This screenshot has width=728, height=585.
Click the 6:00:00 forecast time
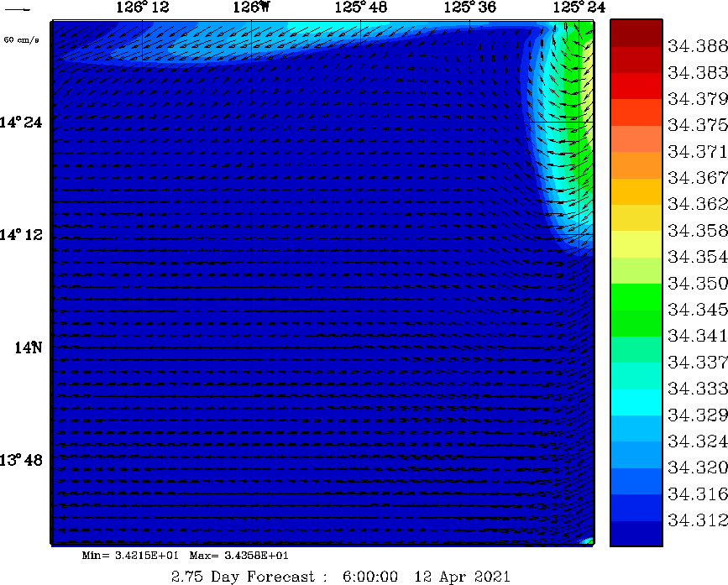(370, 577)
